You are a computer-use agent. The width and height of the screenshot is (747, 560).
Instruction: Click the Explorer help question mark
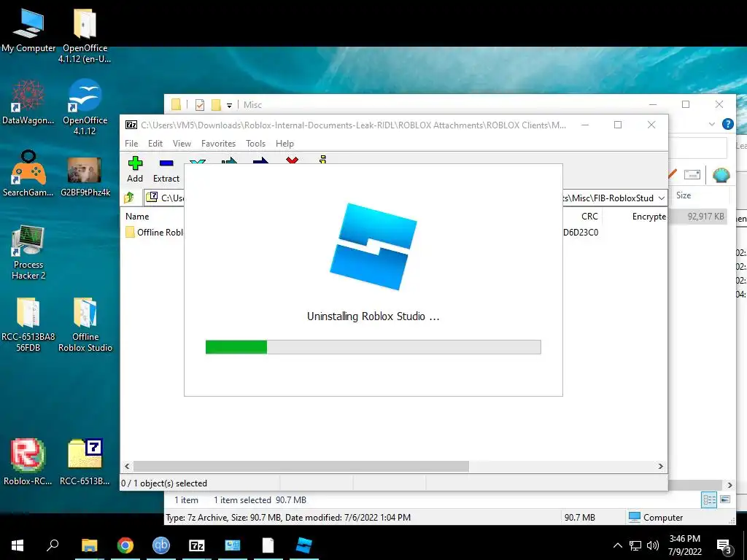point(728,124)
